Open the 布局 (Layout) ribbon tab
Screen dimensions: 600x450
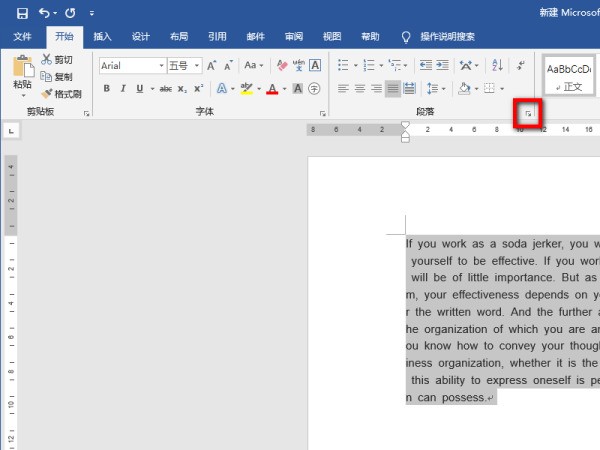tap(178, 37)
